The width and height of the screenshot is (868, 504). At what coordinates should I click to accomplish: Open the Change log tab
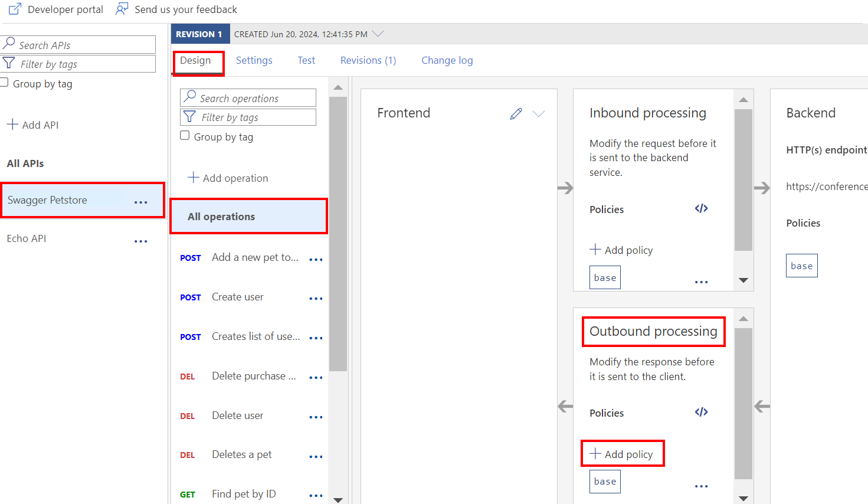447,60
